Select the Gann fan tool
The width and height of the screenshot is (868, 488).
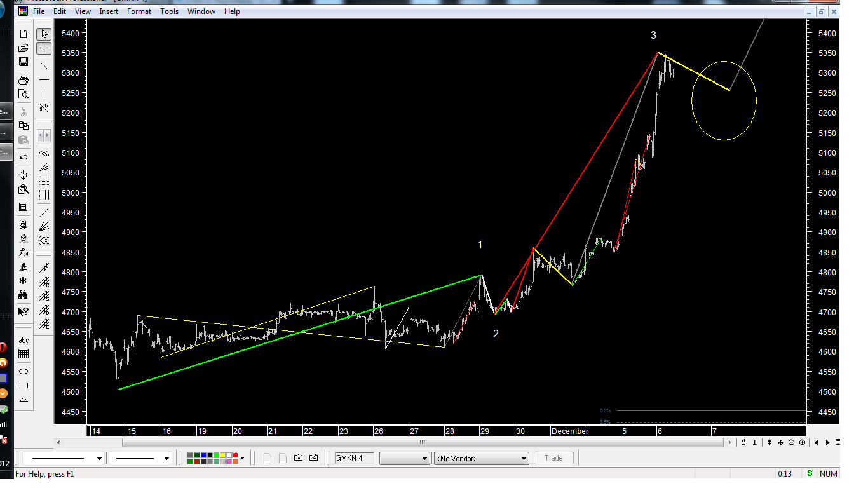pos(44,226)
